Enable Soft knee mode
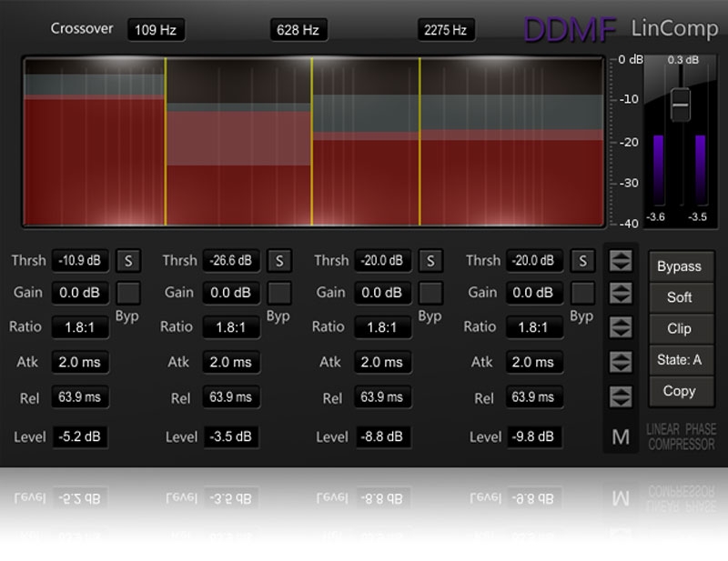728x561 pixels. click(679, 297)
